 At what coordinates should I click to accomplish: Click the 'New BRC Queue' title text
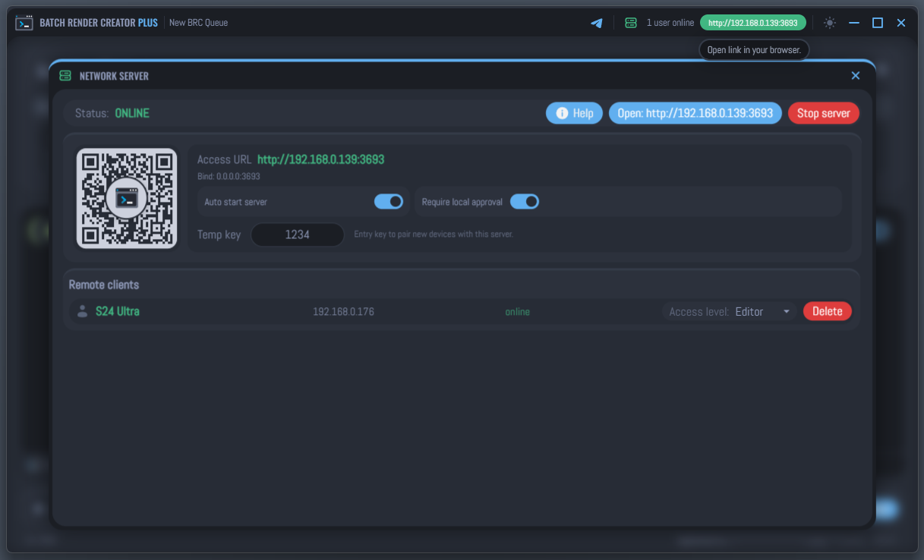[x=198, y=23]
